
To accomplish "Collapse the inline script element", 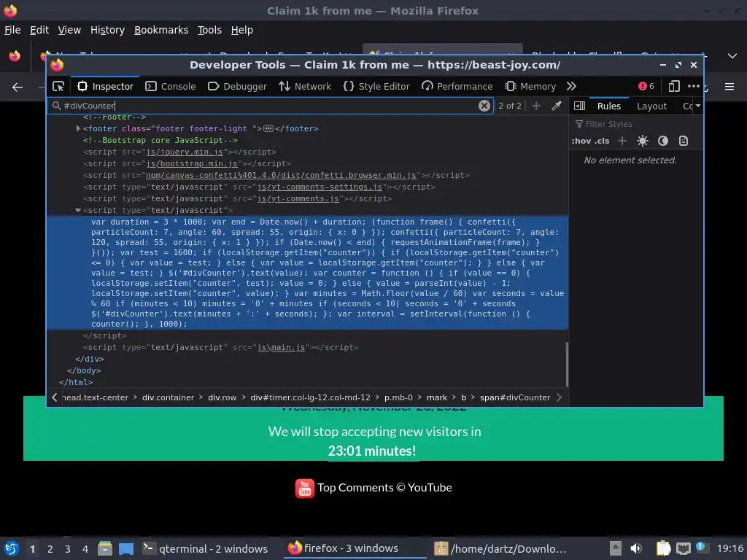I will [77, 210].
